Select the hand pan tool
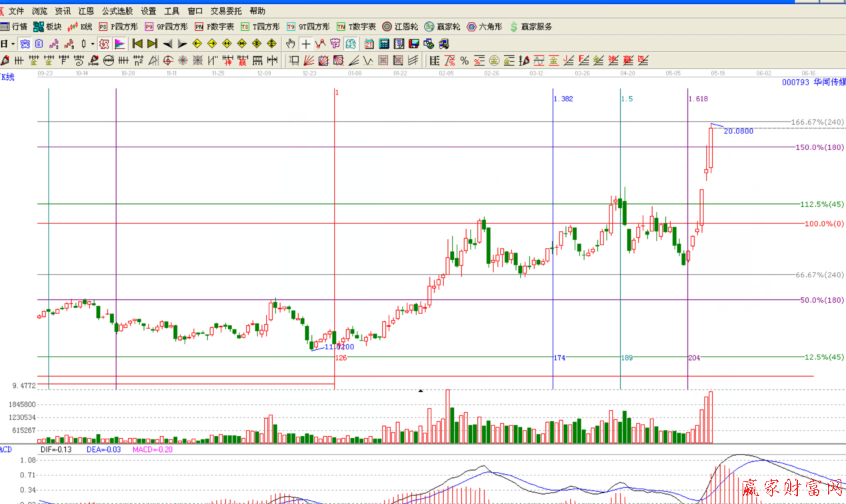 [290, 44]
